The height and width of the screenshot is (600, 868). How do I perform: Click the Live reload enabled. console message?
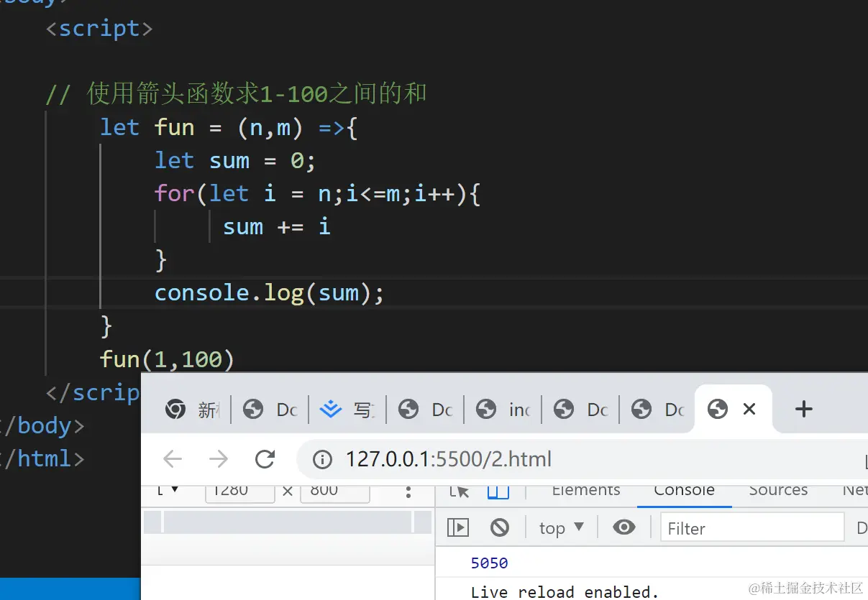(565, 592)
